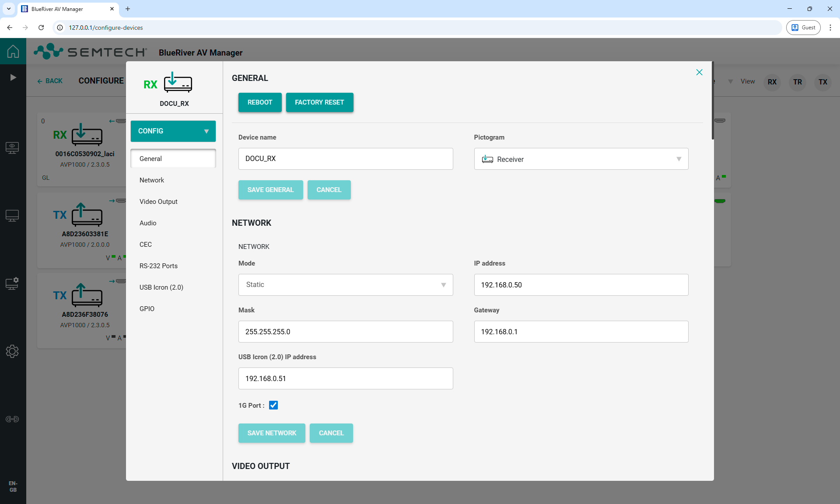The height and width of the screenshot is (504, 840).
Task: Open the configure devices sidebar icon
Action: point(12,283)
